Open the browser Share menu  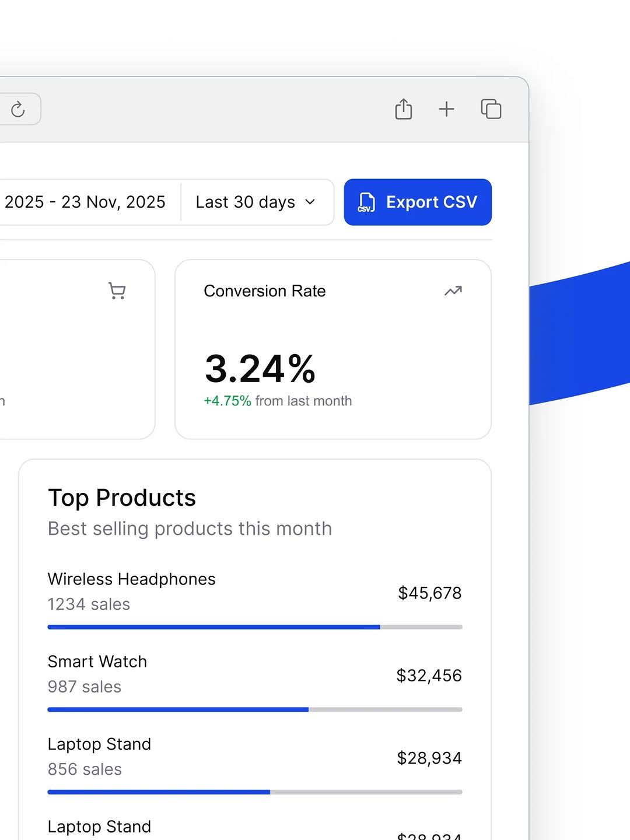[x=403, y=109]
